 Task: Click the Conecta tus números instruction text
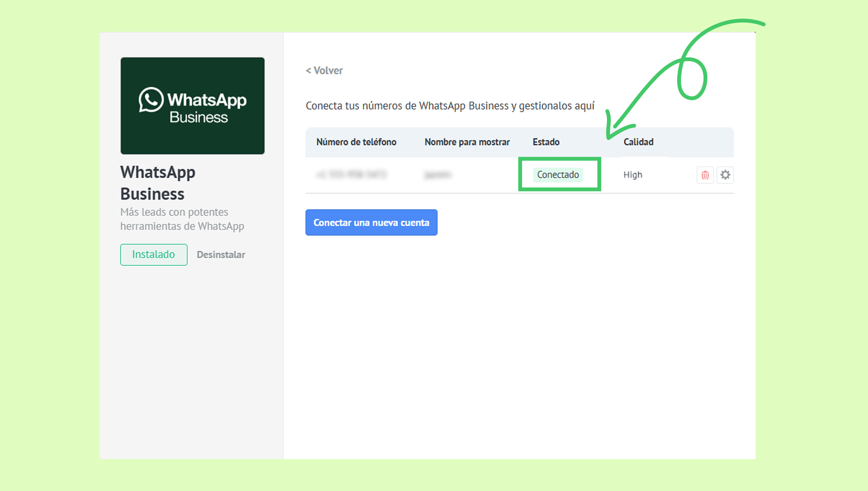click(450, 106)
